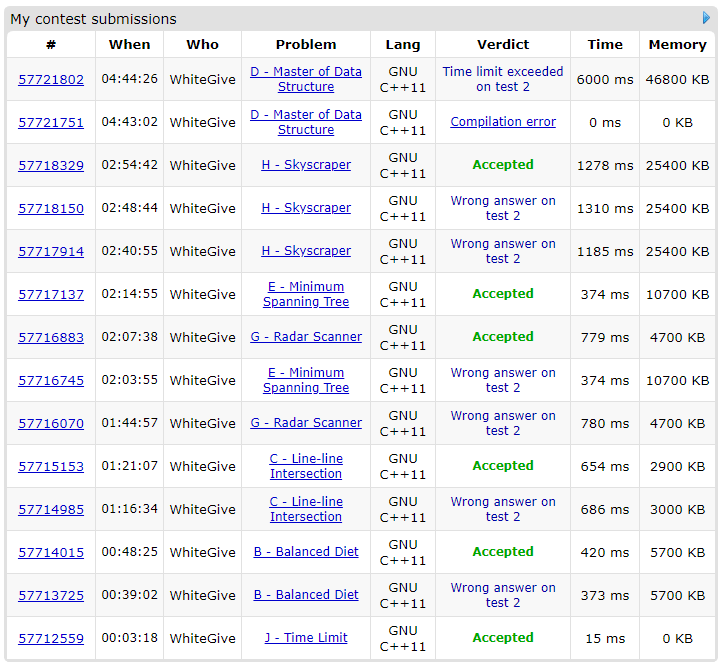Open problem H - Skyscraper in the accepted row
This screenshot has width=721, height=665.
coord(306,165)
